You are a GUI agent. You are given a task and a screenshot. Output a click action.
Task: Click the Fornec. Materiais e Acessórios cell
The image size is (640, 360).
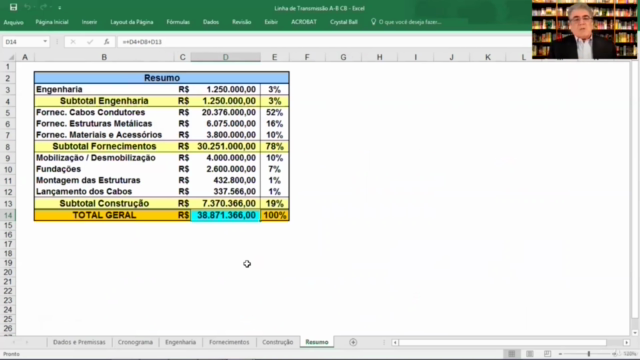[x=104, y=135]
